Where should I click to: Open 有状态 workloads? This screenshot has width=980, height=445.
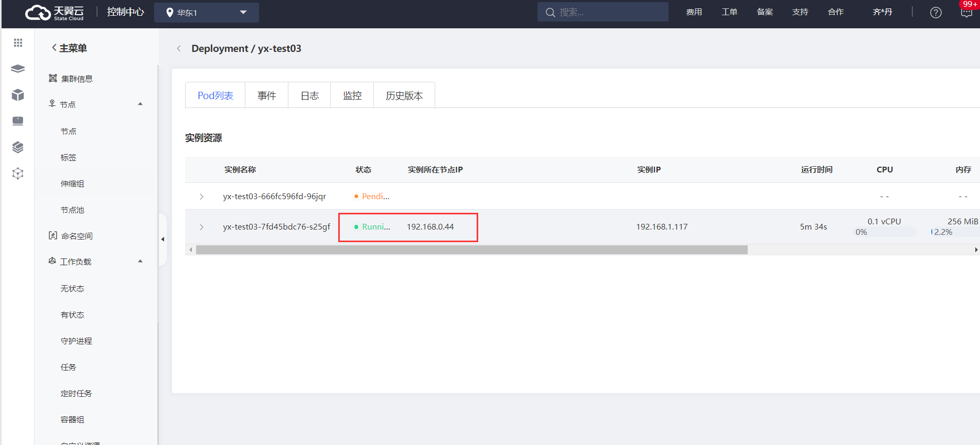(72, 314)
